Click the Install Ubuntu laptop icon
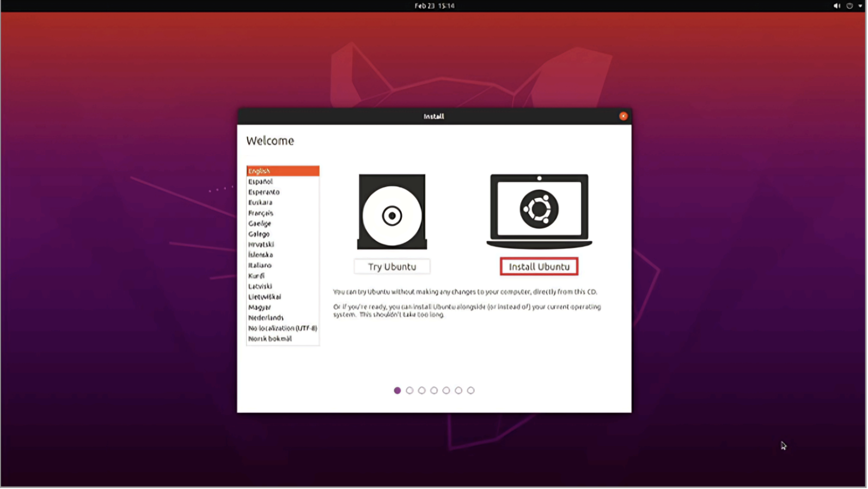The height and width of the screenshot is (489, 868). click(x=539, y=211)
